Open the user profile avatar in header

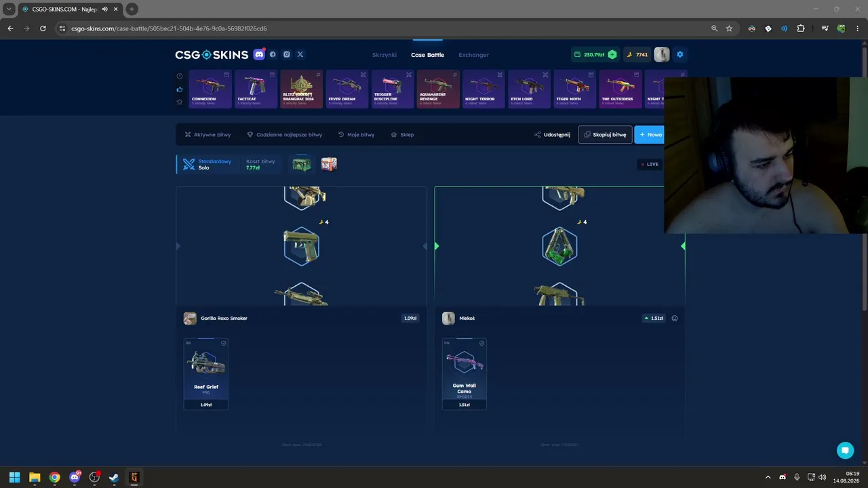click(662, 55)
